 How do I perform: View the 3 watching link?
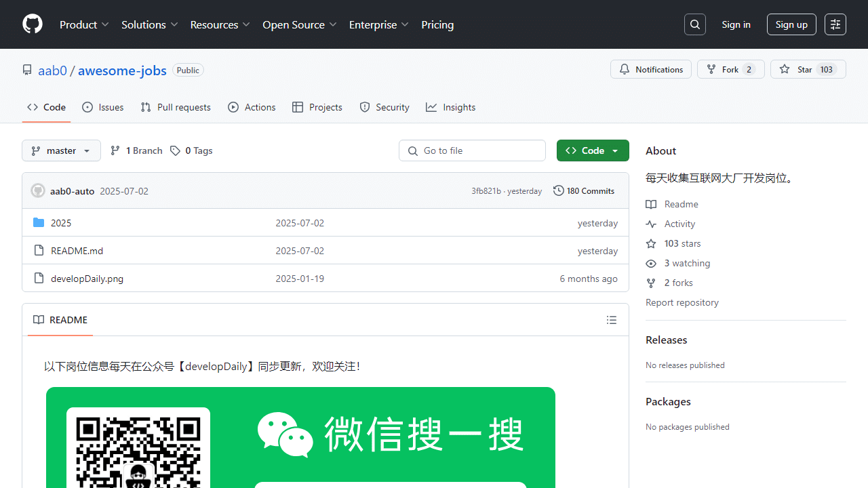(678, 263)
